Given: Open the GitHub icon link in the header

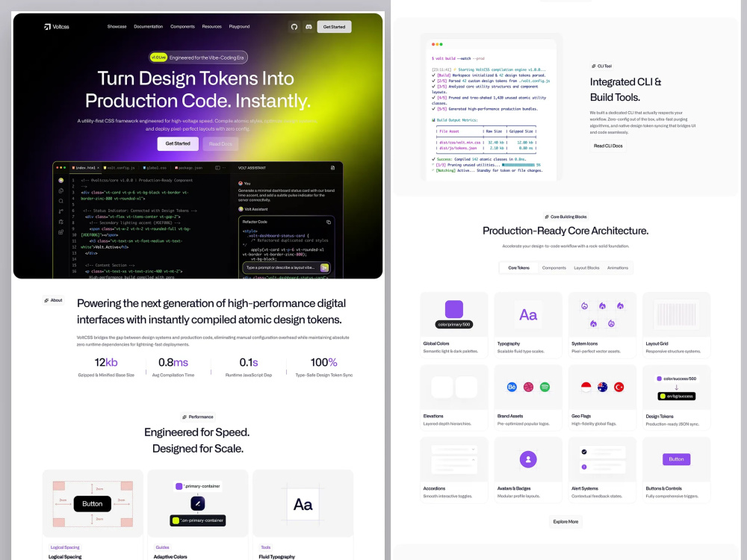Looking at the screenshot, I should tap(294, 27).
